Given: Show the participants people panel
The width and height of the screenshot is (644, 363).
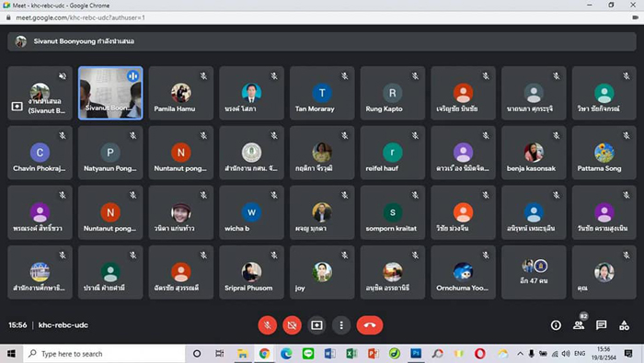Looking at the screenshot, I should point(579,325).
